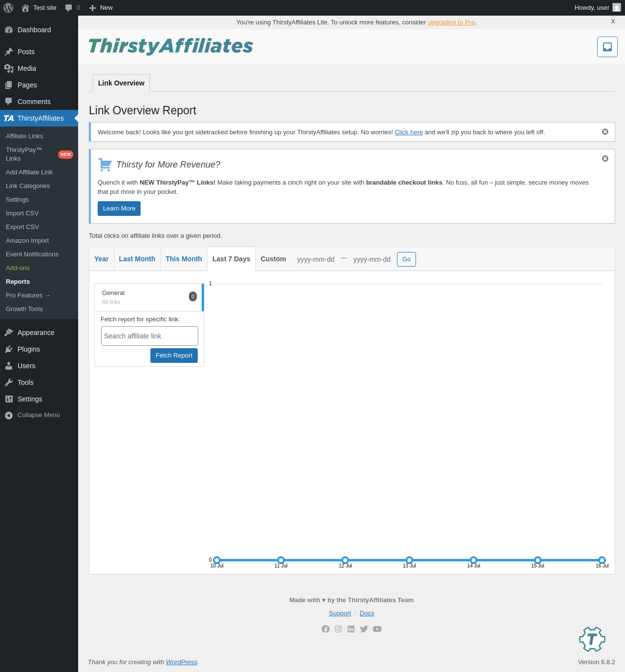Open Appearance in sidebar
Viewport: 625px width, 672px height.
tap(39, 333)
